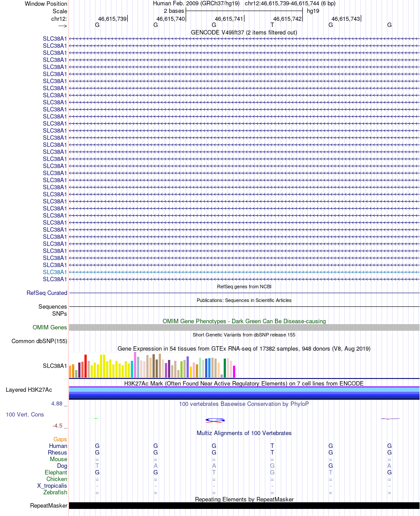The width and height of the screenshot is (420, 516).
Task: Click the 'hg19' label beside scale bar
Action: click(x=313, y=11)
